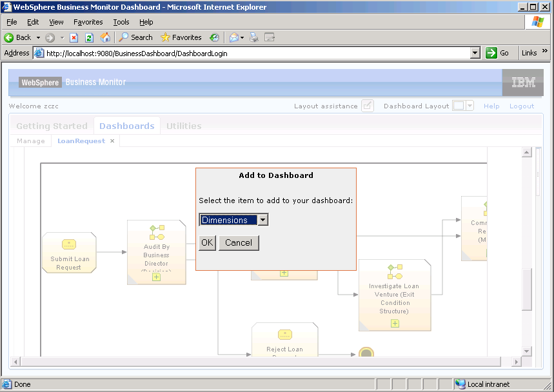This screenshot has height=392, width=554.
Task: Click the vertical scrollbar thumb
Action: [x=526, y=289]
